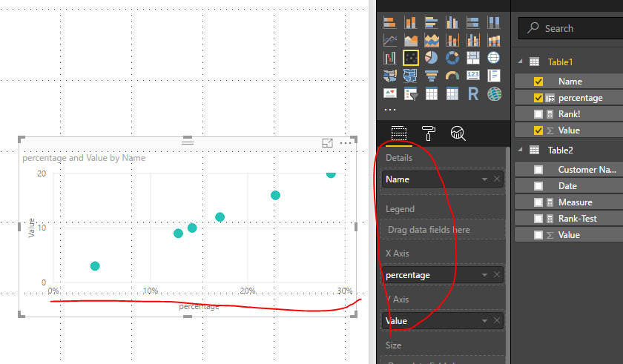Switch to the Fields well tab
Viewport: 623px width, 364px height.
tap(398, 133)
